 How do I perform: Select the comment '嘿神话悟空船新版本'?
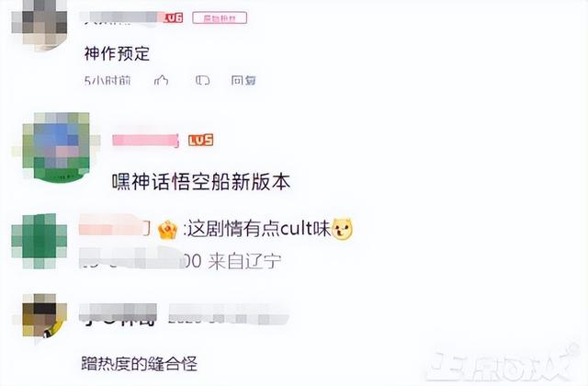click(201, 182)
